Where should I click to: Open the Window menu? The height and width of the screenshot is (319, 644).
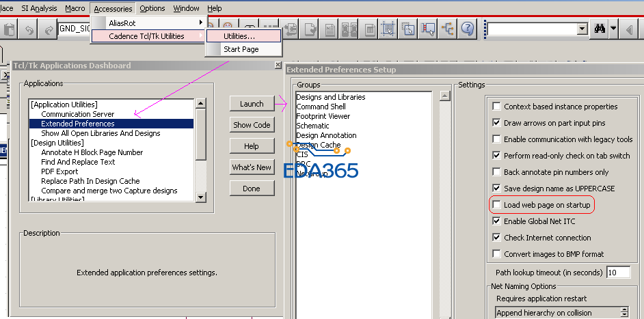[x=186, y=8]
